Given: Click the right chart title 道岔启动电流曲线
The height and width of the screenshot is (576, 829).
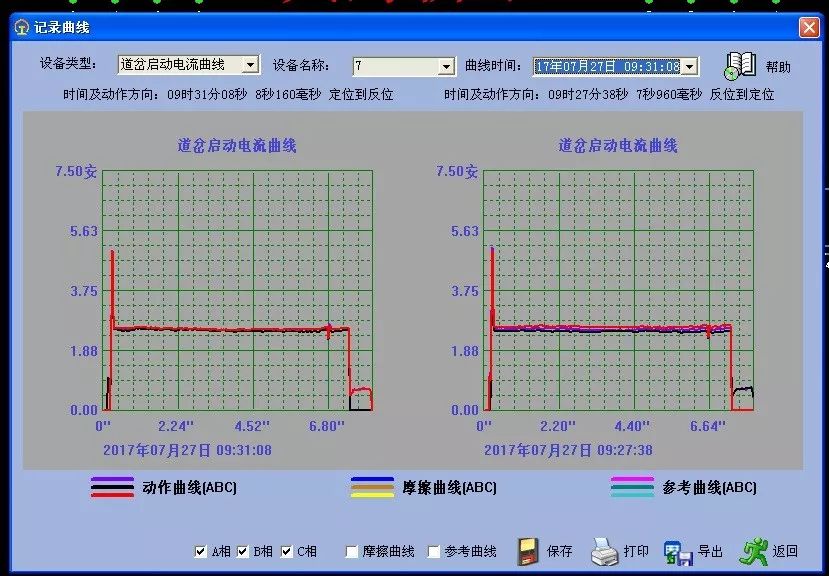Looking at the screenshot, I should click(618, 145).
